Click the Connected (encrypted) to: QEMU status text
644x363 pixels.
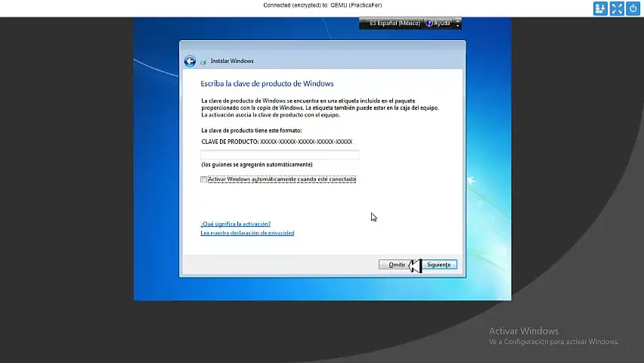click(323, 5)
